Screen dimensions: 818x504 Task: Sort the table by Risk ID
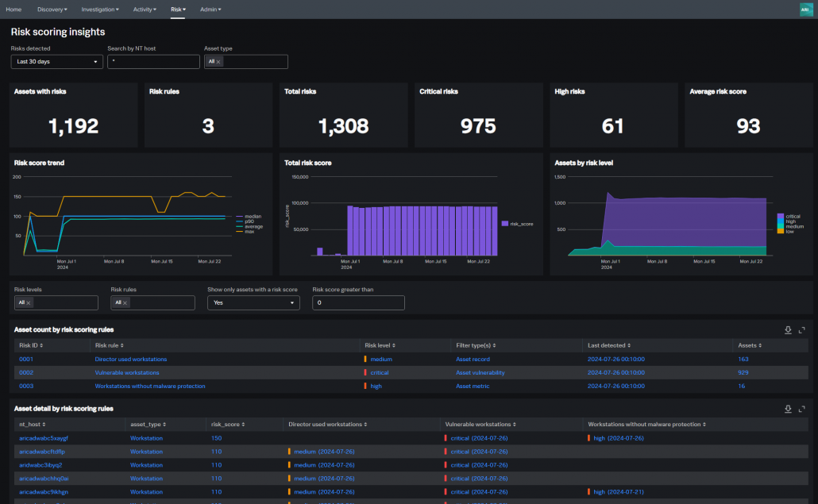click(29, 345)
